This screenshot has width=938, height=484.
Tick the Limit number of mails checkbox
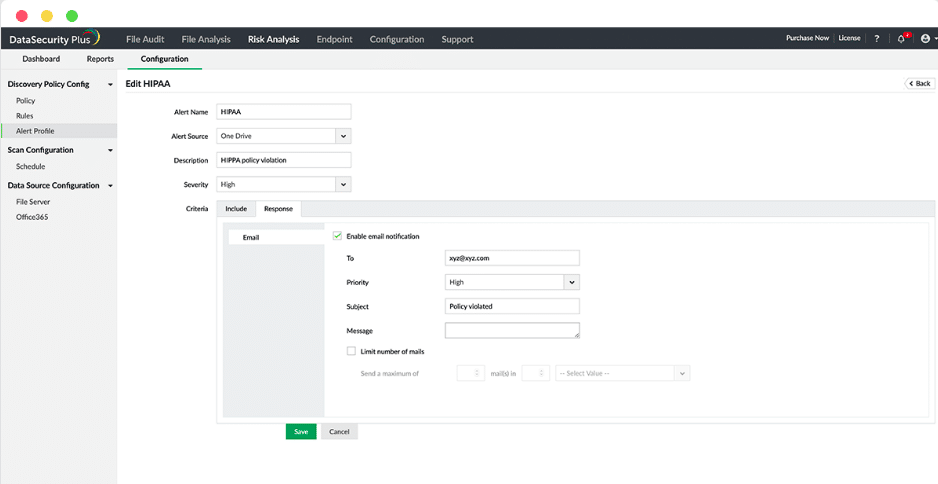[x=351, y=351]
